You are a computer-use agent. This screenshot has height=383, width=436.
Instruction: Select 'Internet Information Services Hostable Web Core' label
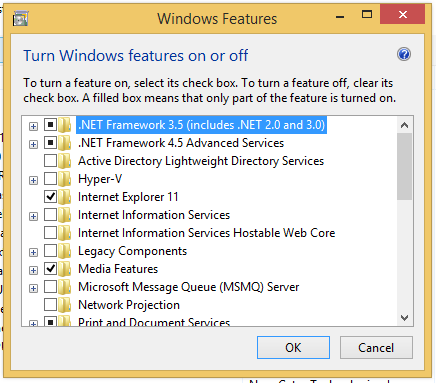pos(207,233)
